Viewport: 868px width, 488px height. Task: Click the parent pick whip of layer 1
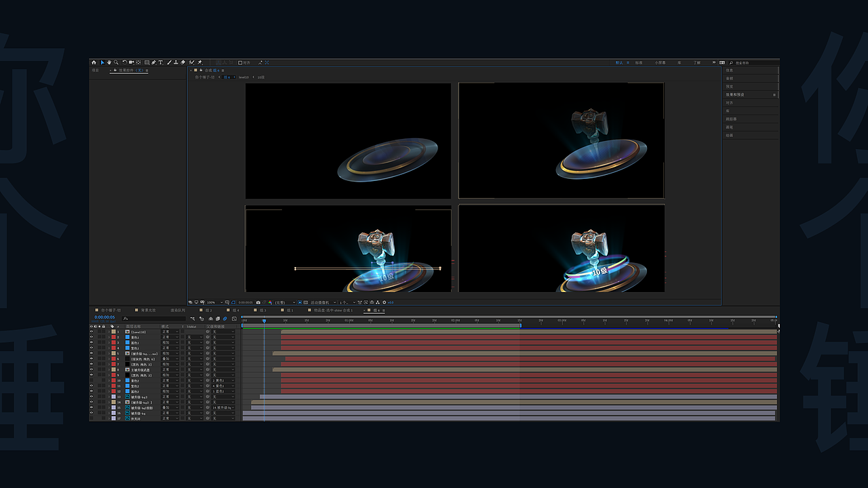coord(208,331)
